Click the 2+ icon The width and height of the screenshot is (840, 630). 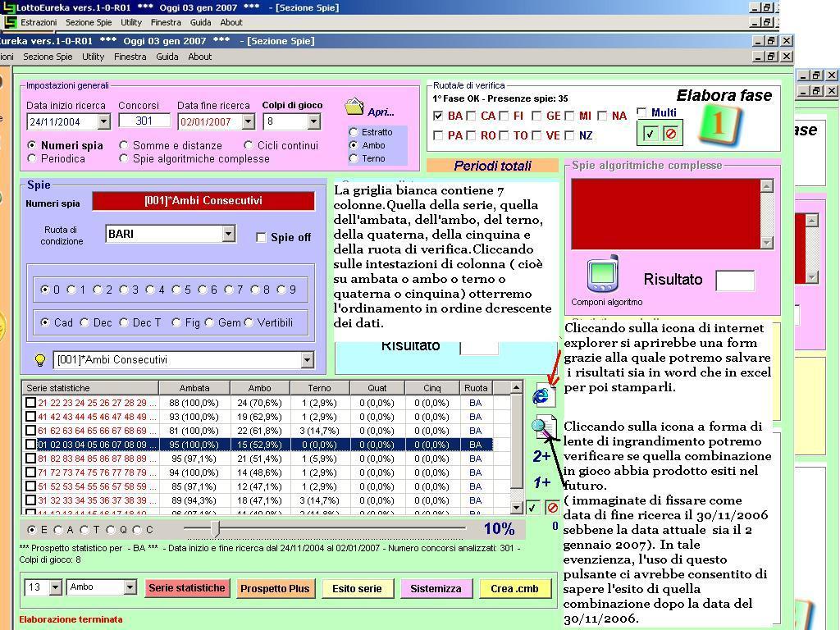pyautogui.click(x=541, y=456)
